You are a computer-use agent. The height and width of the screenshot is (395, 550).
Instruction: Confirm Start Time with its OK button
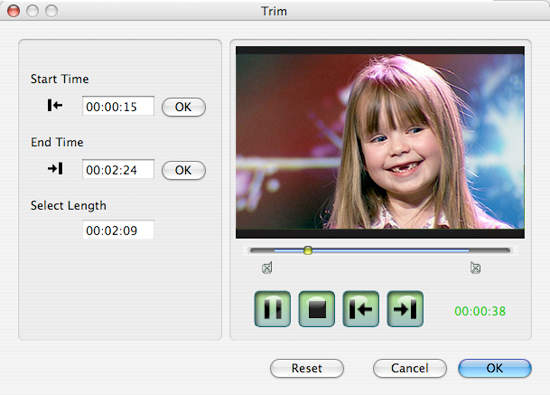click(183, 107)
